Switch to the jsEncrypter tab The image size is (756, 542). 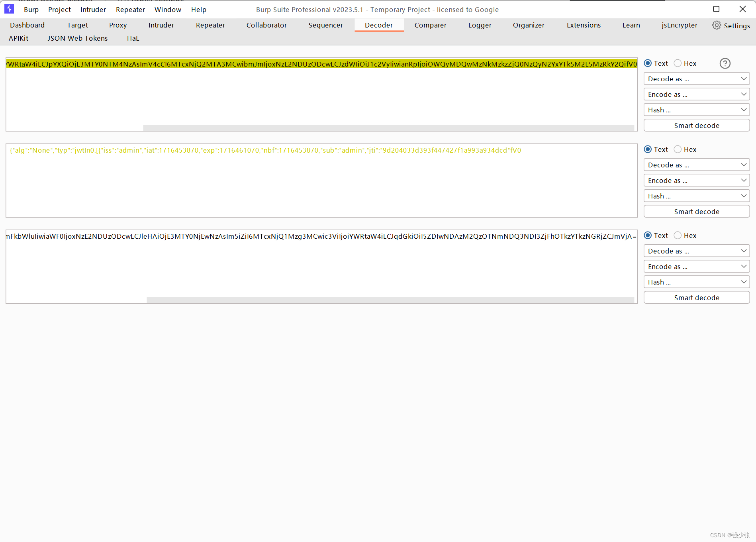click(x=680, y=25)
